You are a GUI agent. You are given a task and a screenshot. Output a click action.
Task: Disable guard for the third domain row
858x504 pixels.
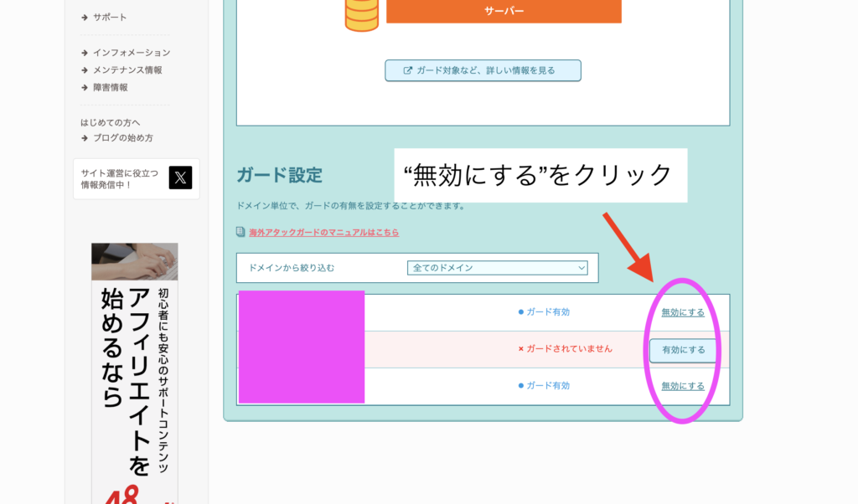683,386
